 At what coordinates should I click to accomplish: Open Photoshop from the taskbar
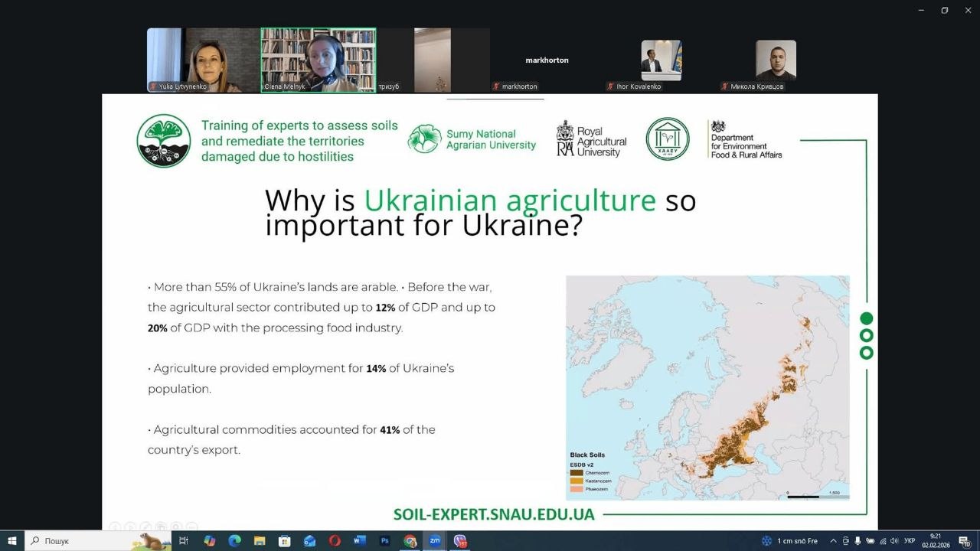coord(385,541)
